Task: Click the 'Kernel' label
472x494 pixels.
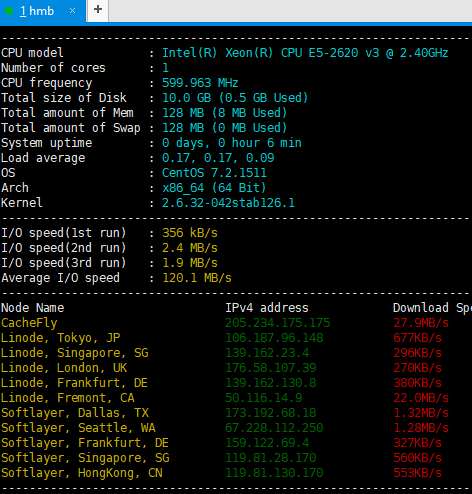Action: [22, 203]
